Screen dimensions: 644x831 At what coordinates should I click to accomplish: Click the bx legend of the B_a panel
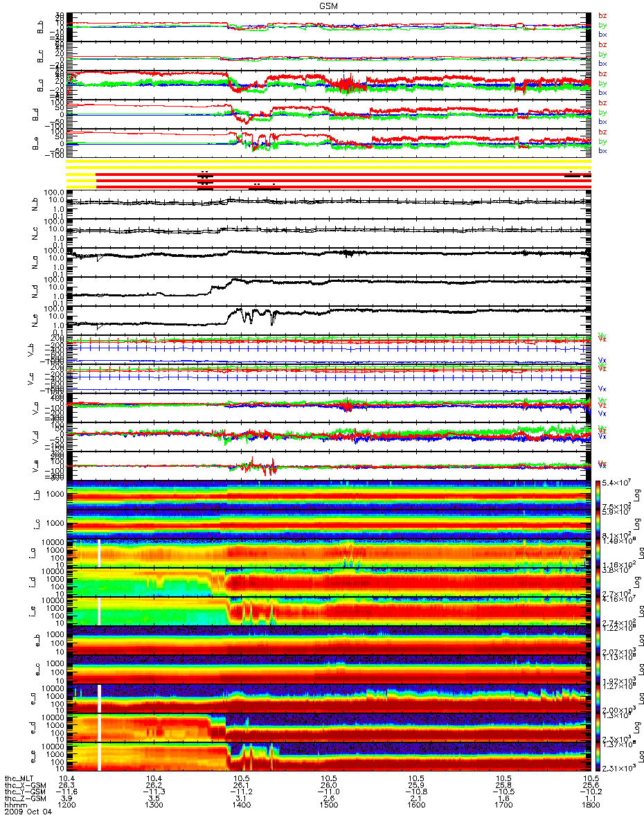602,92
